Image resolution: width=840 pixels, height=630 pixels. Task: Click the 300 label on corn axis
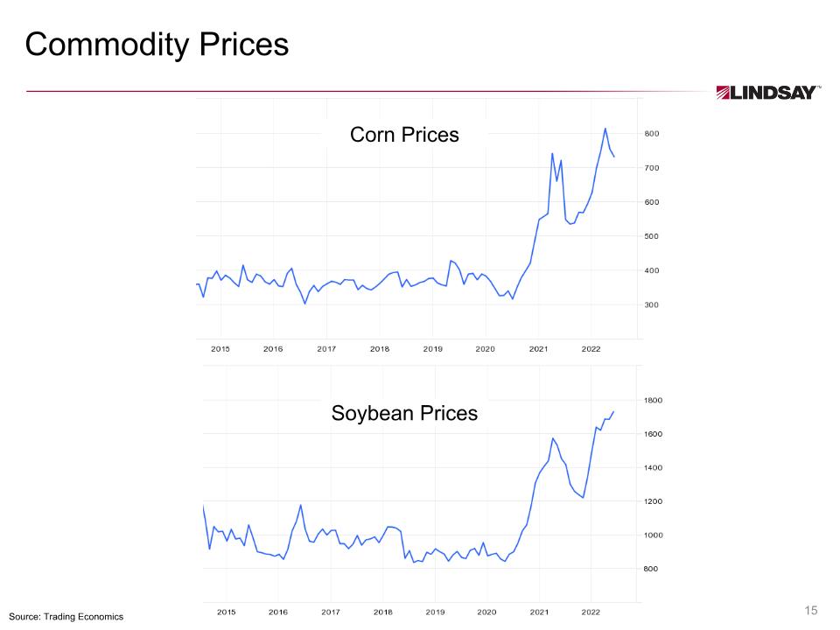coord(653,304)
